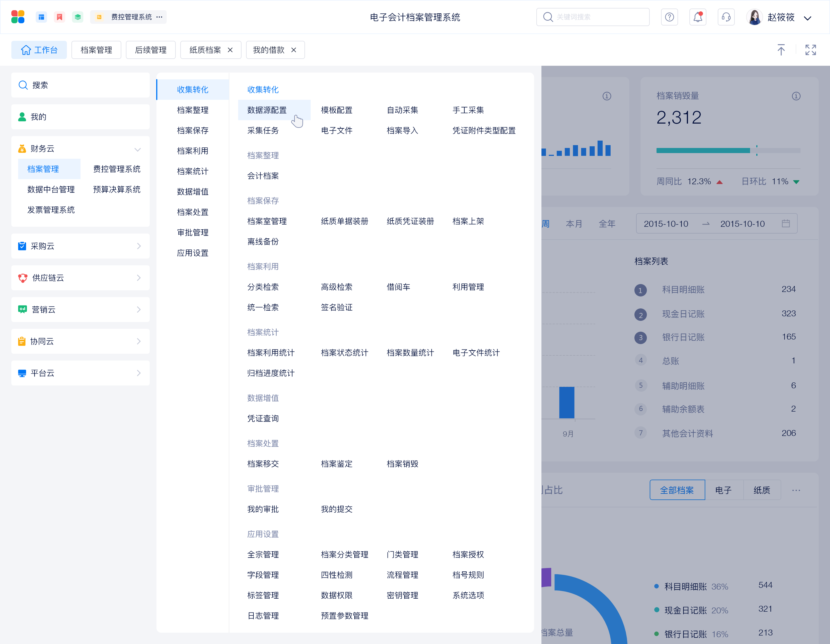Click the 营销云 green icon
Image resolution: width=830 pixels, height=644 pixels.
click(22, 309)
